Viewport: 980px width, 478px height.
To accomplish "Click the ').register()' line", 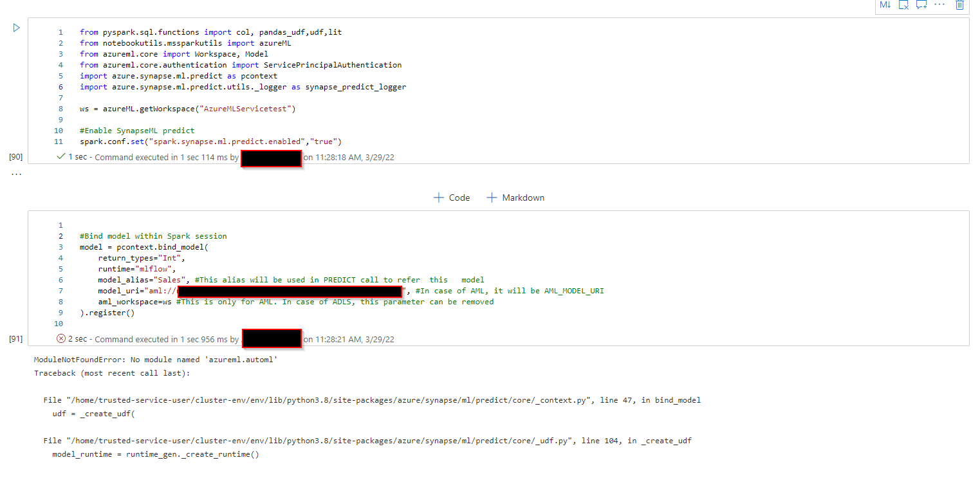I will [x=107, y=313].
